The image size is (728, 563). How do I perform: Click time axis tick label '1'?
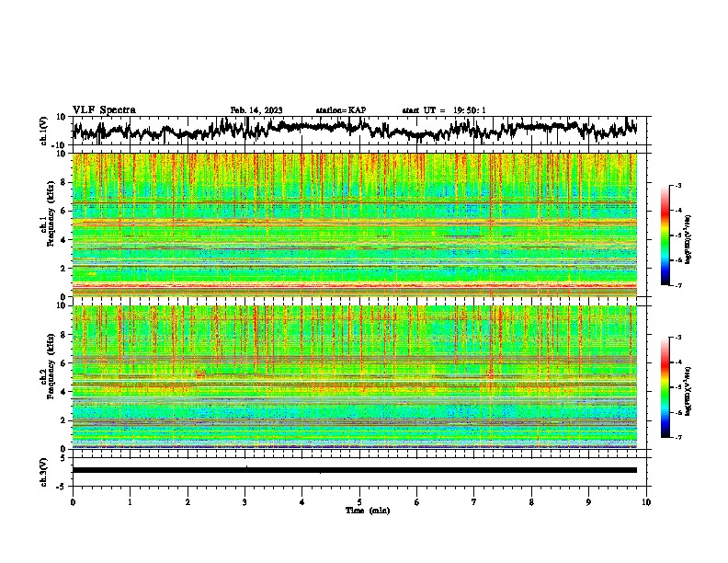coord(131,502)
